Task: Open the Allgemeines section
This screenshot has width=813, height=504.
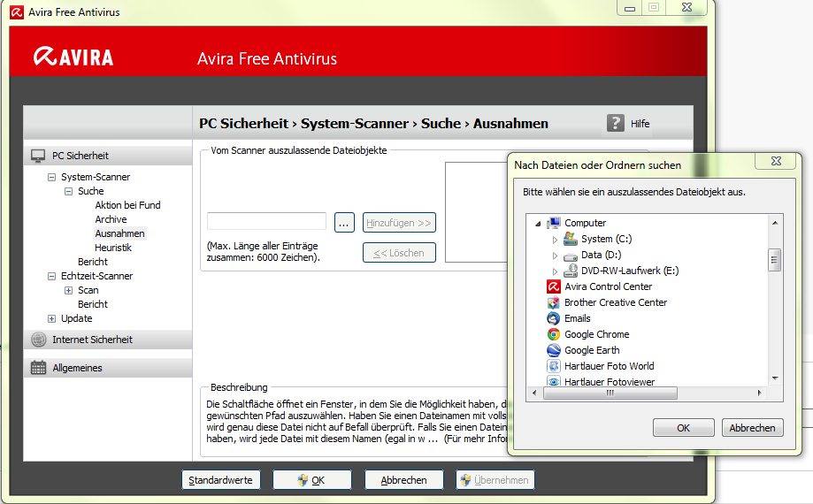Action: coord(108,367)
